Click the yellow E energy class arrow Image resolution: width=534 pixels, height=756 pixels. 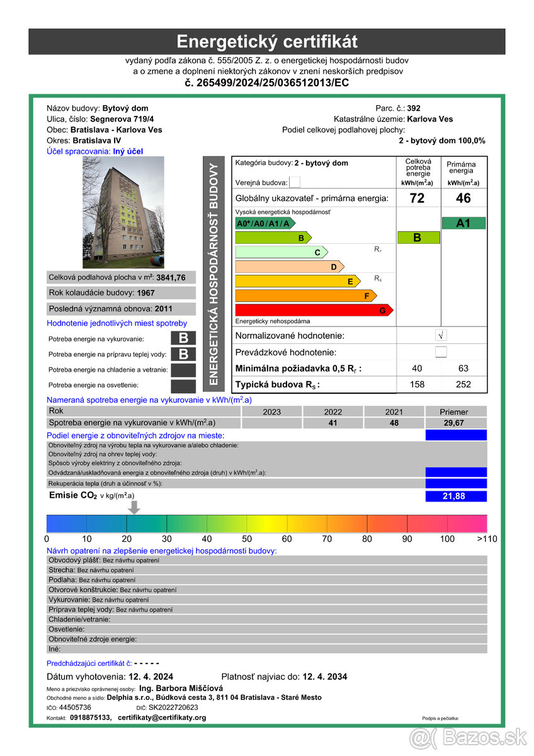298,282
